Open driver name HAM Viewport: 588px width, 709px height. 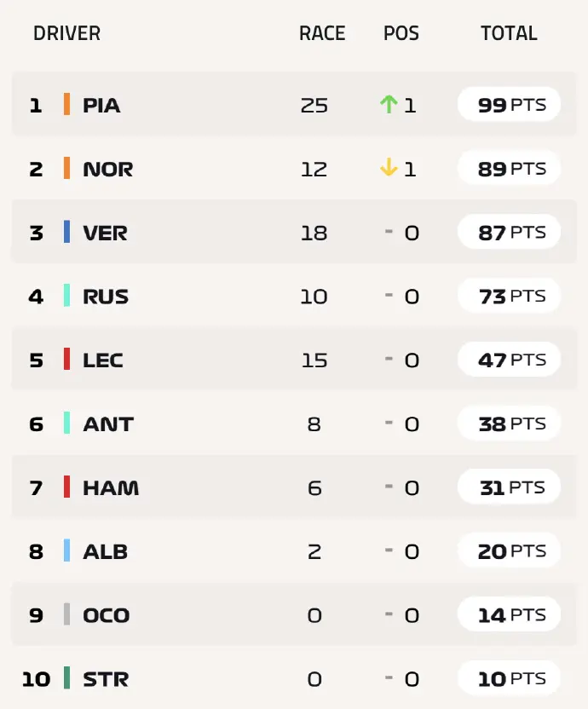coord(111,488)
